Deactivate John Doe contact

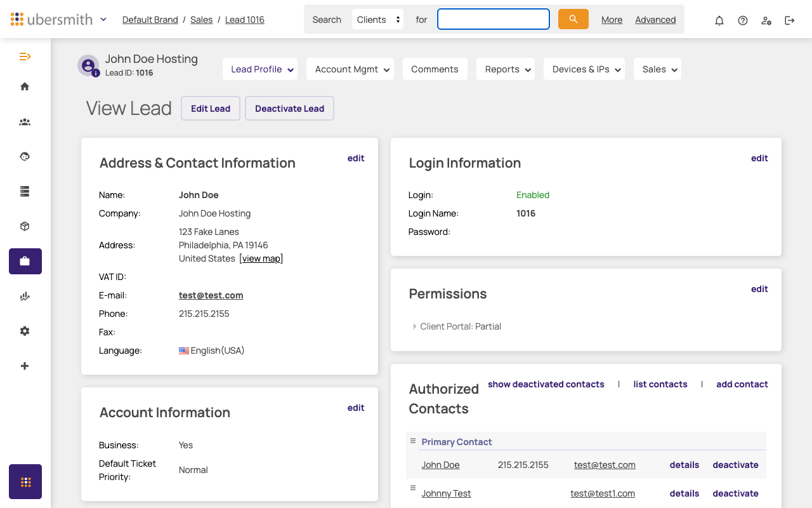[x=735, y=465]
